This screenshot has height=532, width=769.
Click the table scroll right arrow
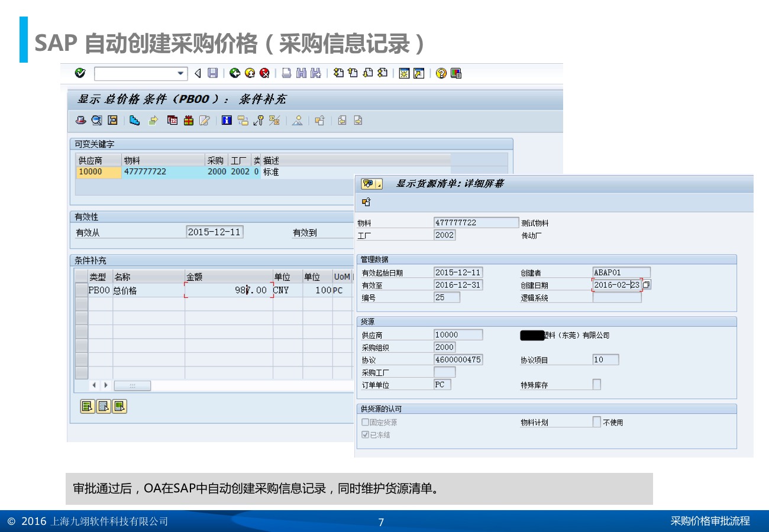tap(106, 385)
